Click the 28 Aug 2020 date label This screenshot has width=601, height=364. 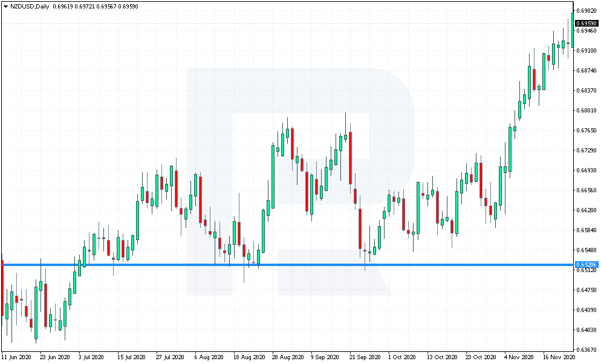tap(288, 357)
